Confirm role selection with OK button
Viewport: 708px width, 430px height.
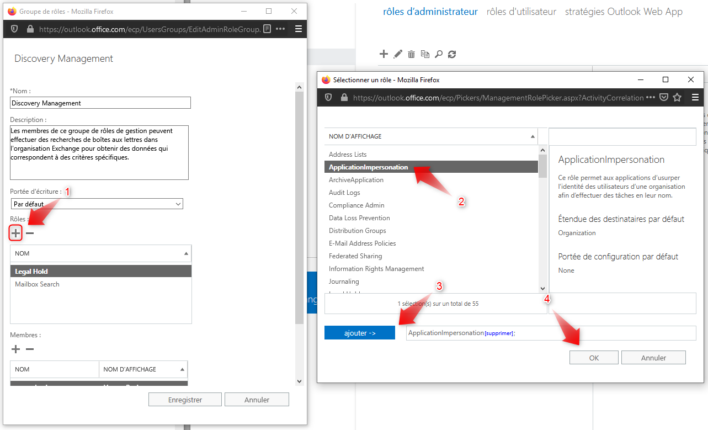[594, 358]
